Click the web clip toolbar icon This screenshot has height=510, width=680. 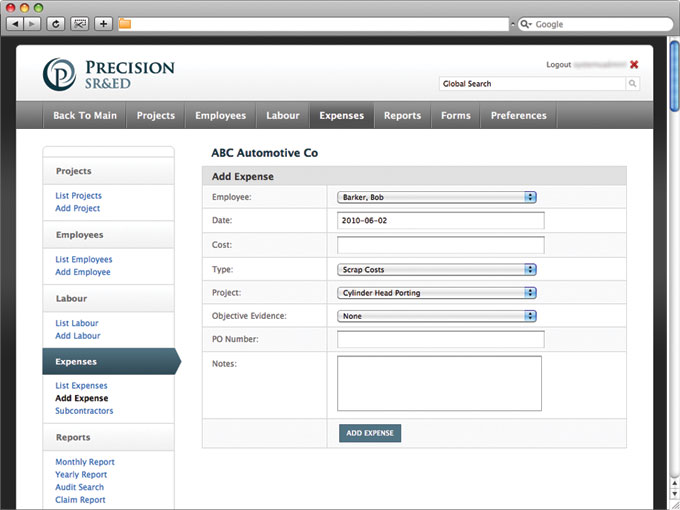tap(79, 24)
